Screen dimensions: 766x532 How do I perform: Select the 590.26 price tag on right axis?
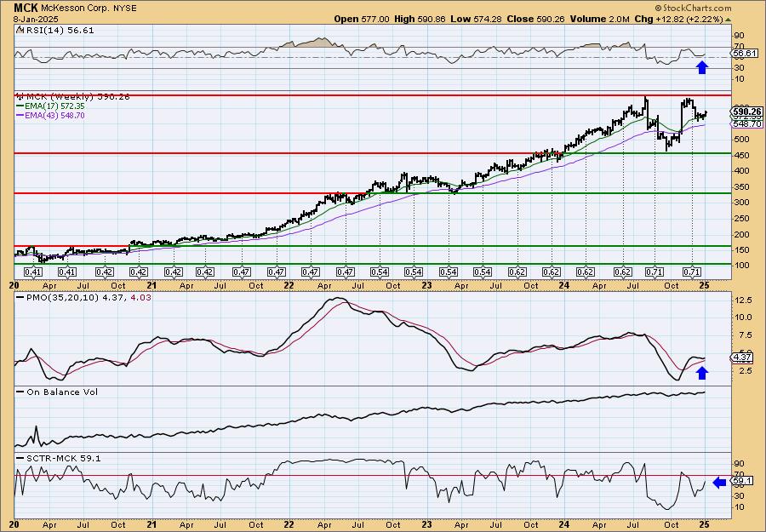747,112
